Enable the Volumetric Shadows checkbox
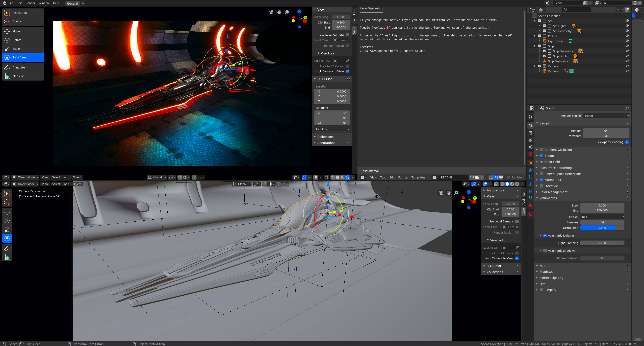Screen dimensions: 644x346 pyautogui.click(x=545, y=251)
